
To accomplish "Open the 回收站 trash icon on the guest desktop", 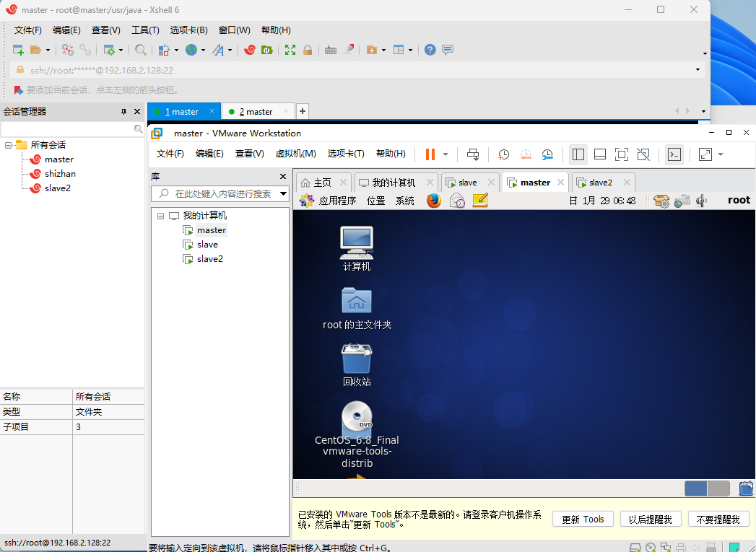I will tap(357, 364).
